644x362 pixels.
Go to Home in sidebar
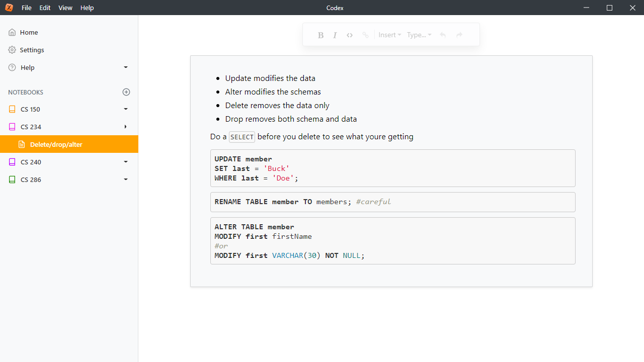click(x=29, y=32)
